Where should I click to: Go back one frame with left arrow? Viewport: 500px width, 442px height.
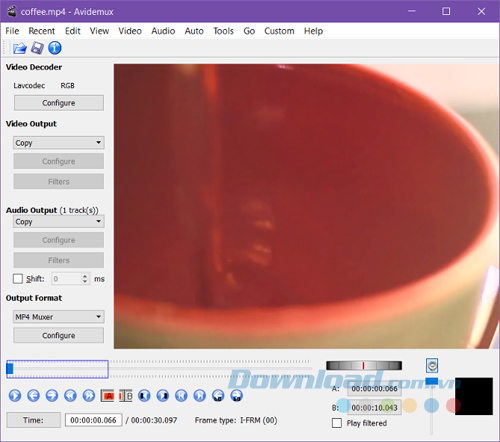click(33, 396)
